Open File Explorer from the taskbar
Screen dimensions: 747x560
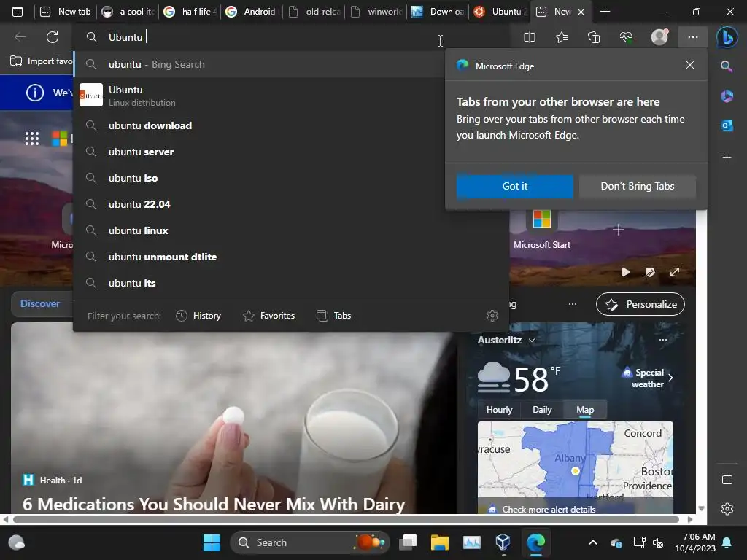pyautogui.click(x=440, y=542)
